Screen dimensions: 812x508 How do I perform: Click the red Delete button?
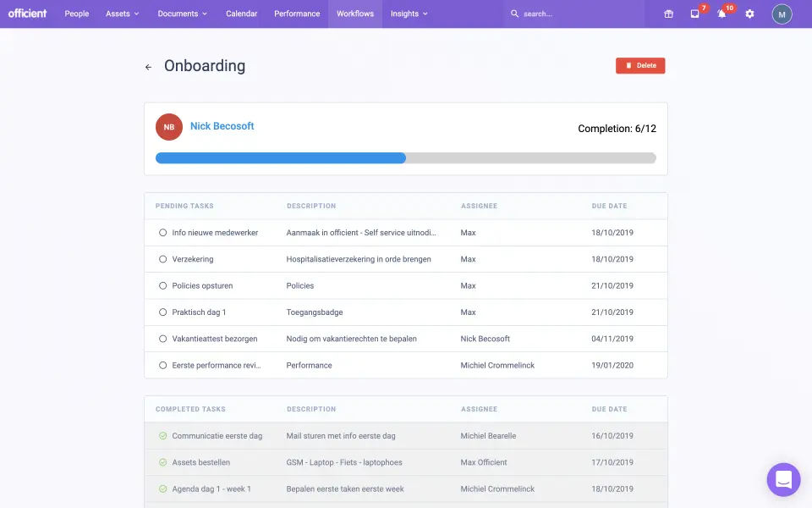click(640, 66)
